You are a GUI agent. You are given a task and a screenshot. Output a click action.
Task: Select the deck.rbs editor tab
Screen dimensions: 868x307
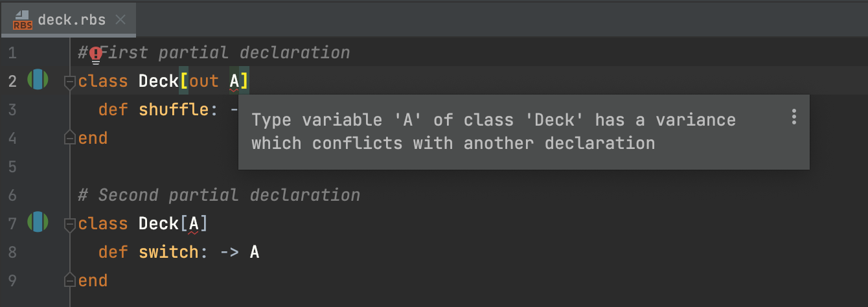click(71, 19)
